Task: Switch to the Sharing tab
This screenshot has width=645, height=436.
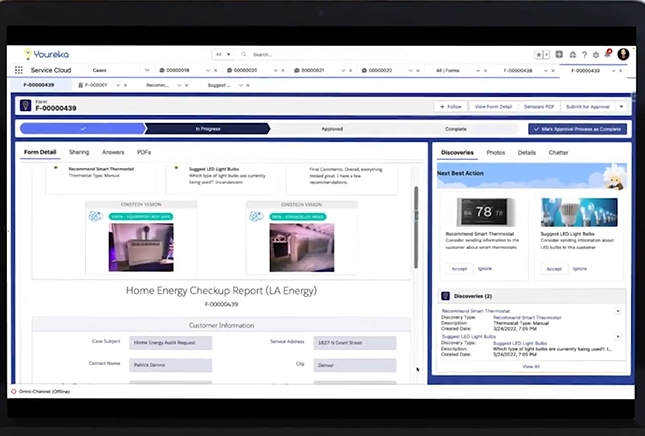Action: click(x=79, y=152)
